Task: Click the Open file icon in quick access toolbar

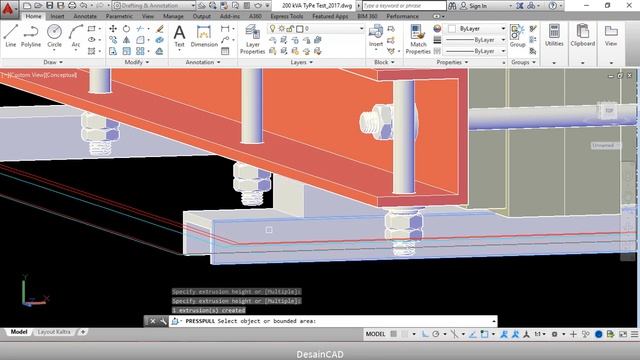Action: point(38,6)
